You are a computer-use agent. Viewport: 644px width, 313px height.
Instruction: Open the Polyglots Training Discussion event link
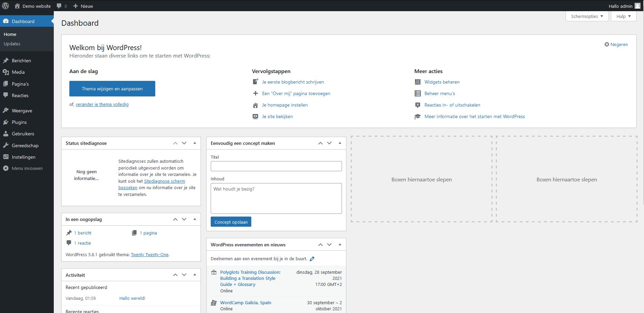[250, 278]
